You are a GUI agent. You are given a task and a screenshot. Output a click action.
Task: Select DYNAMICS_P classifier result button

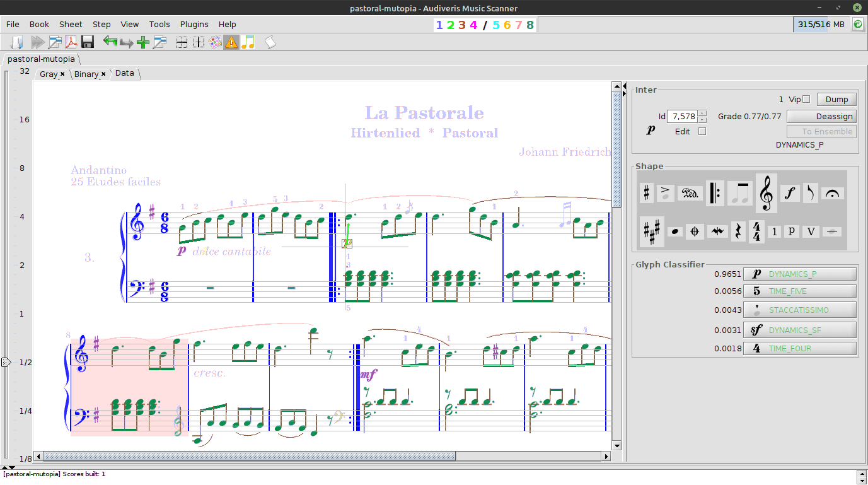pos(799,274)
